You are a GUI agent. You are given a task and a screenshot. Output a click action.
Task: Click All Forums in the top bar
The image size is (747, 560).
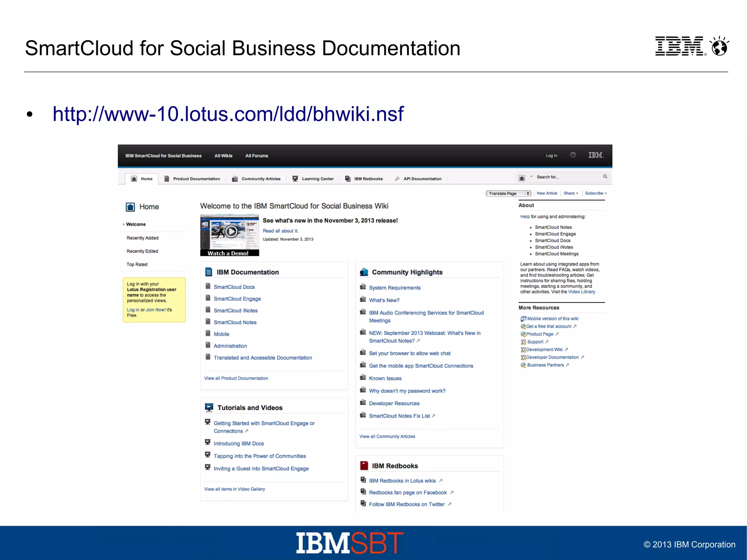point(256,156)
